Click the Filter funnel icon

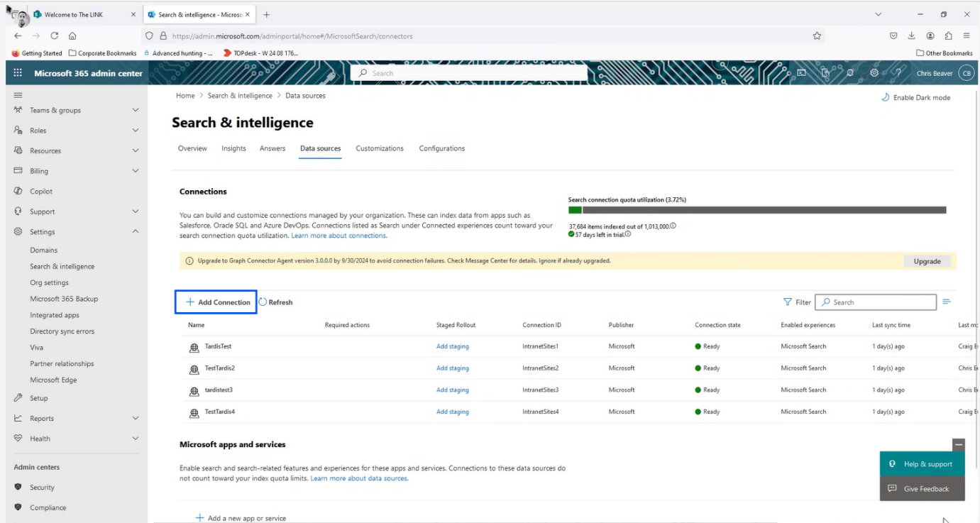pyautogui.click(x=788, y=302)
